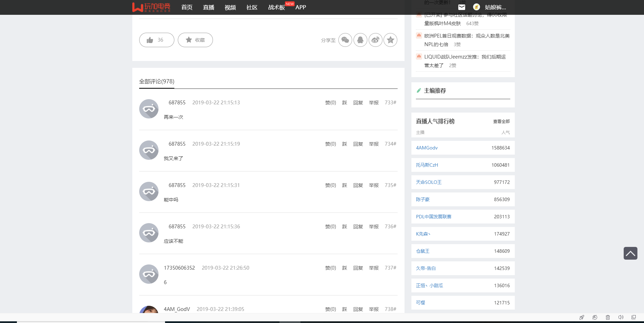
Task: Click the 收藏 favorite button
Action: 195,40
